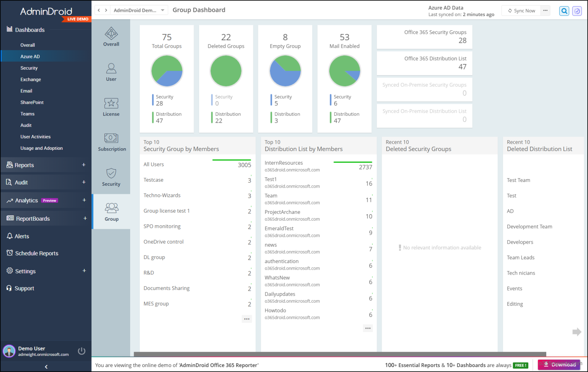The height and width of the screenshot is (372, 588).
Task: Click the InternResources member bar
Action: 353,162
